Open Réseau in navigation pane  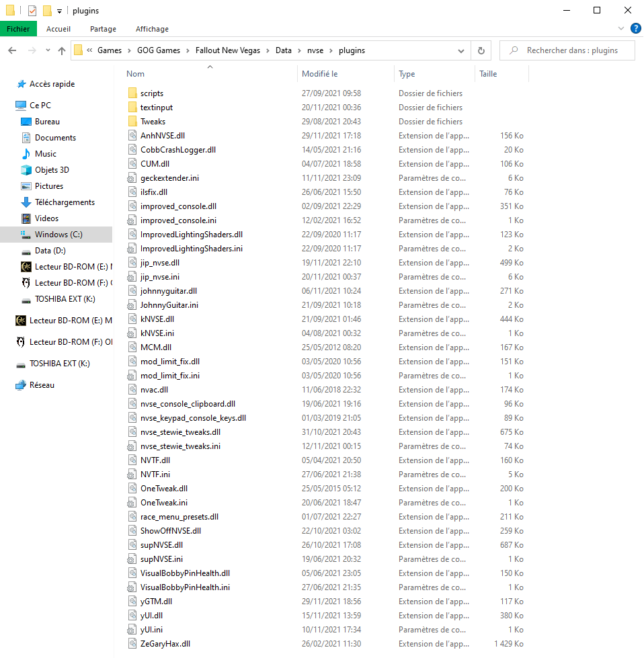click(x=42, y=385)
